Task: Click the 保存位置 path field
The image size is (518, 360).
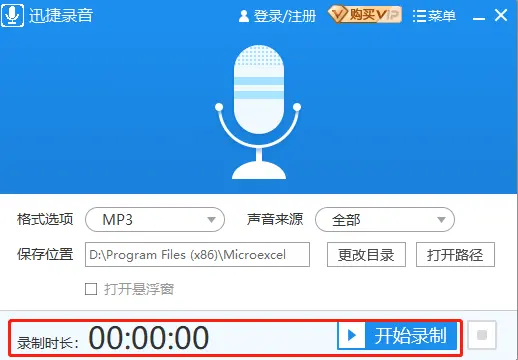Action: click(x=197, y=255)
